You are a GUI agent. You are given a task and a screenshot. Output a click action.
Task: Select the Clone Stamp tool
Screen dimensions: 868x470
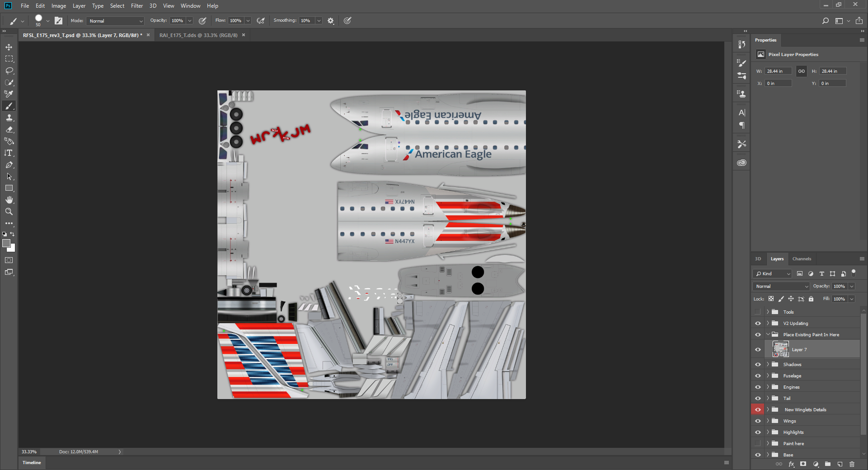[x=9, y=117]
